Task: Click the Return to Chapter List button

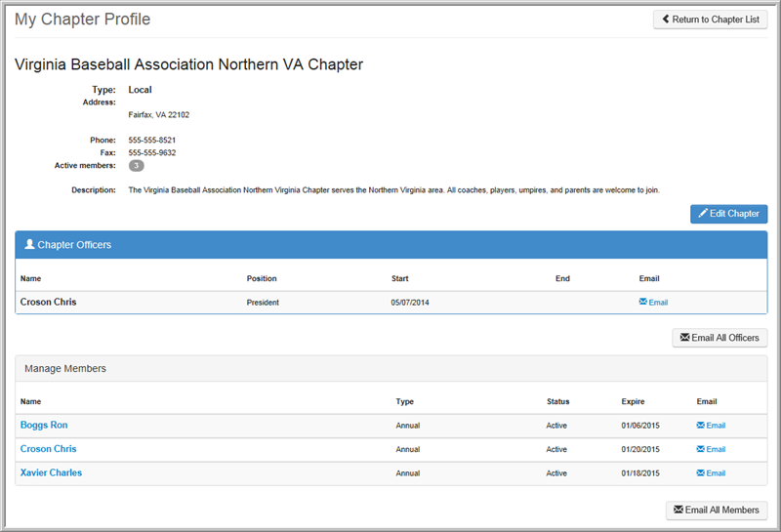Action: (711, 20)
